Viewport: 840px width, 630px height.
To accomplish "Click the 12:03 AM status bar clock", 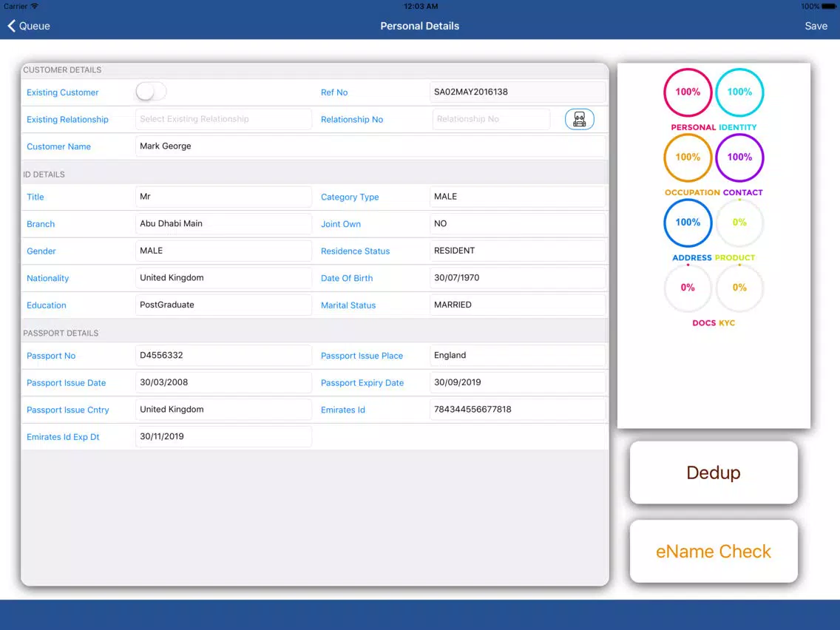I will (421, 7).
